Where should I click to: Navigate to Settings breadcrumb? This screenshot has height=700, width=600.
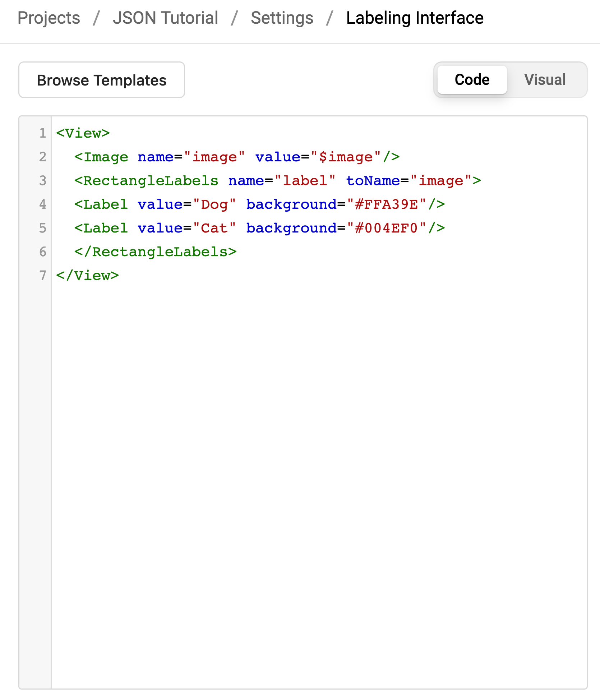(x=282, y=18)
